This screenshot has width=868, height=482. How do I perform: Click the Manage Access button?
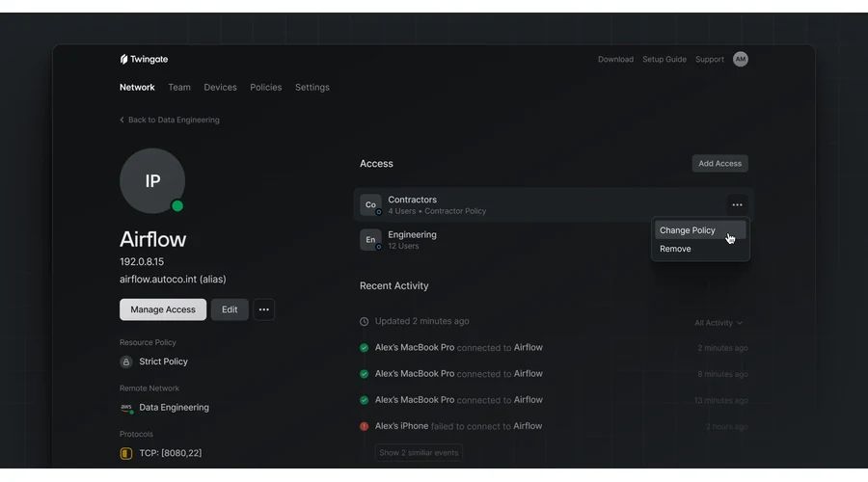[163, 309]
